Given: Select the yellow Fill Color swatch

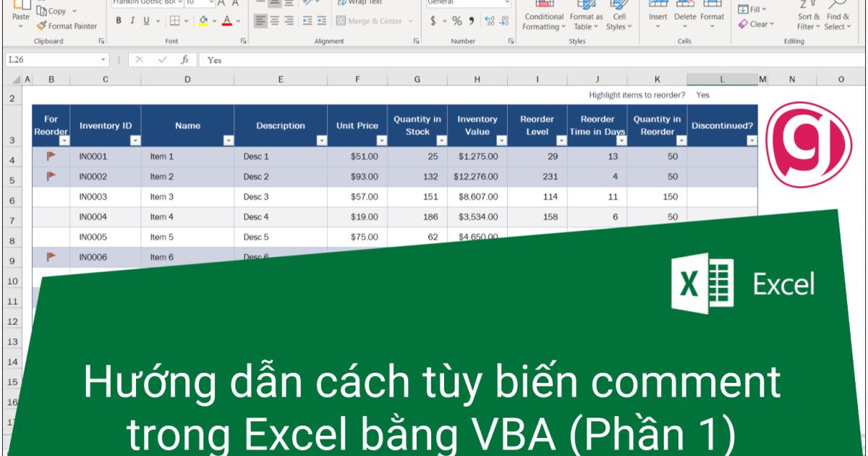Looking at the screenshot, I should tap(203, 24).
